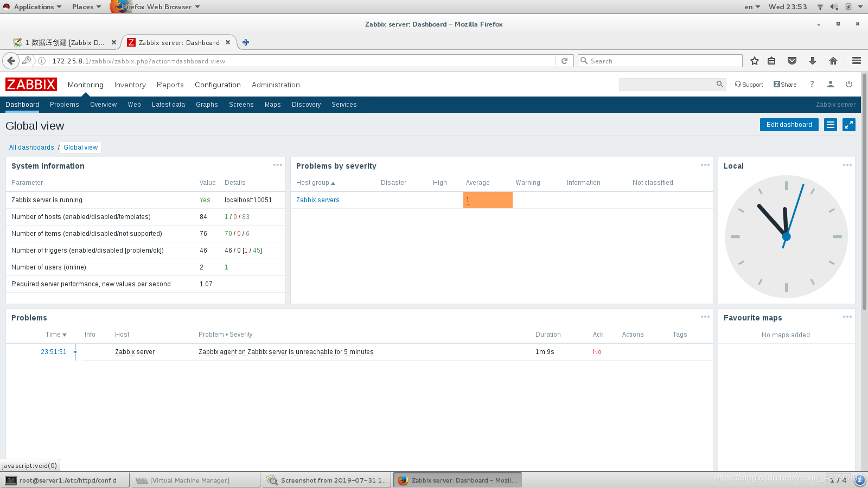
Task: Go back with Firefox back arrow
Action: coord(10,61)
